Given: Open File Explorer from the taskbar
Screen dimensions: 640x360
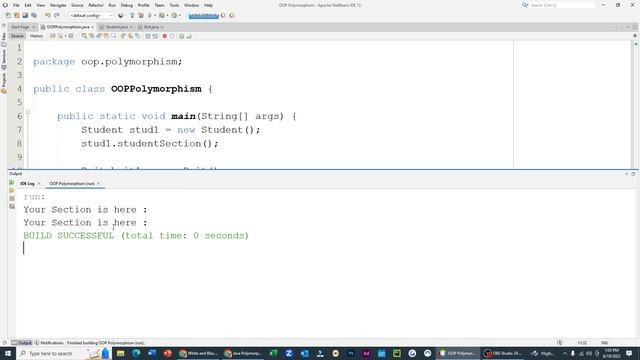Looking at the screenshot, I should pyautogui.click(x=120, y=353).
